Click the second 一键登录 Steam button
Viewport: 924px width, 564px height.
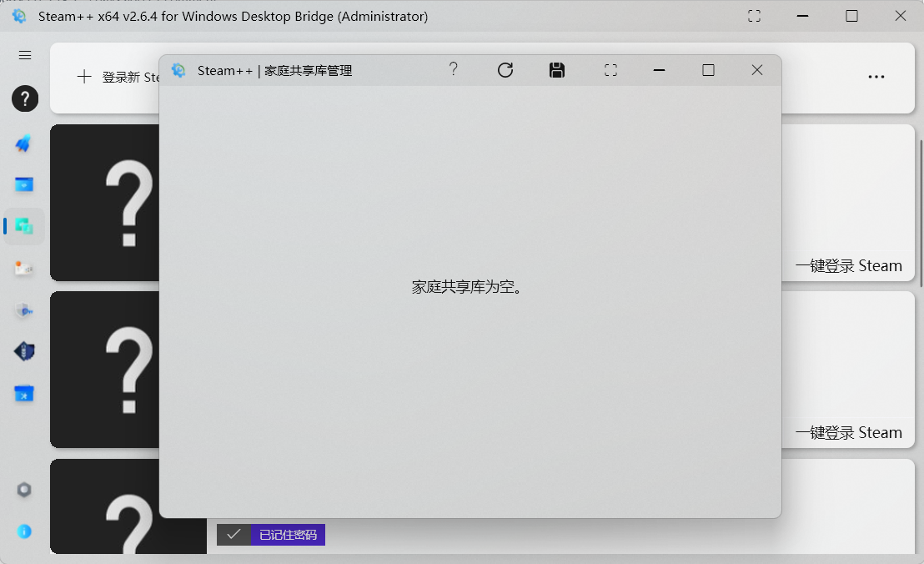pyautogui.click(x=849, y=432)
